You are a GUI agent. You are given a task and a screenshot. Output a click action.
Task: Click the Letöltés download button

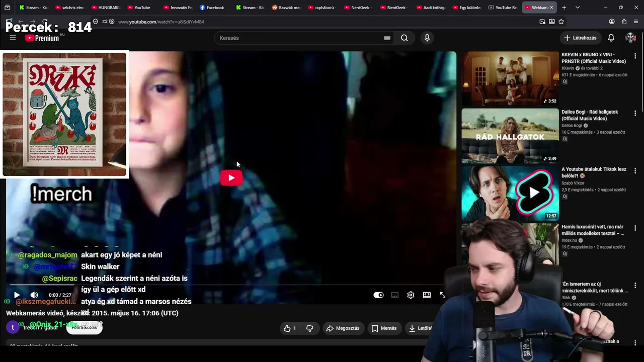click(x=421, y=328)
